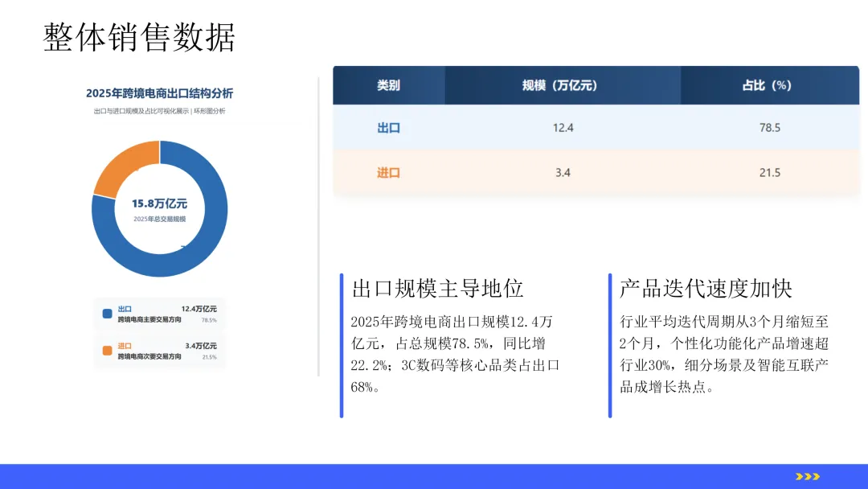Click the orange 进口 legend color square
The image size is (868, 489).
(108, 351)
